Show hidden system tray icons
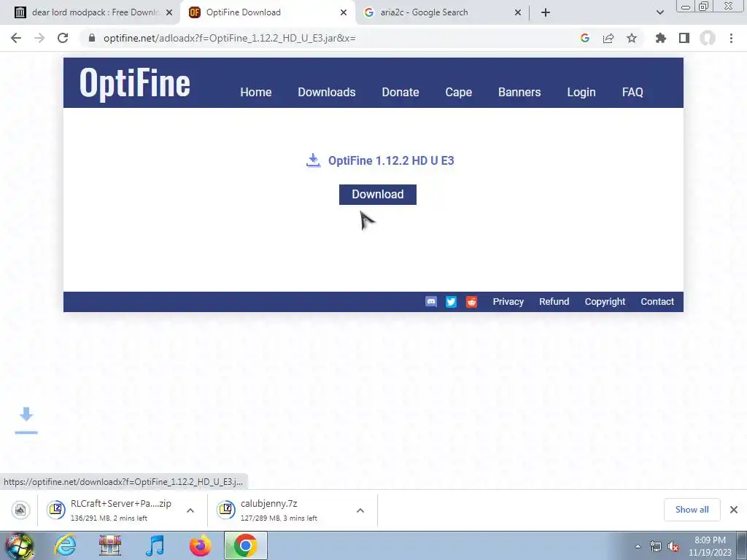This screenshot has width=747, height=560. pyautogui.click(x=638, y=546)
